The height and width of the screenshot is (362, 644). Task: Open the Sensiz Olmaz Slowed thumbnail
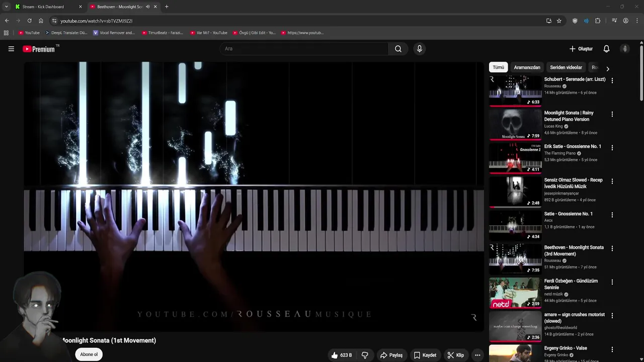[515, 192]
